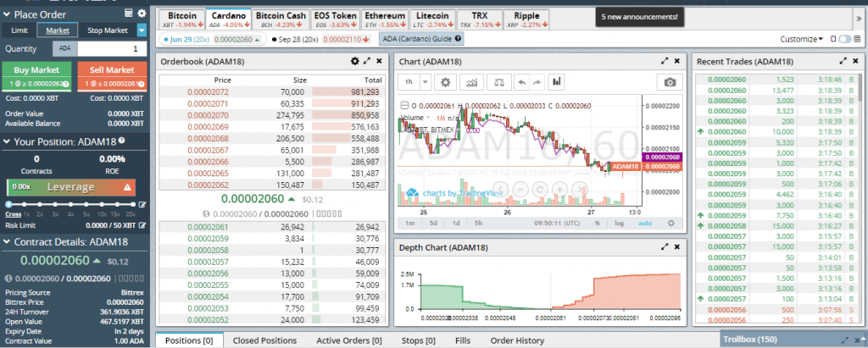
Task: Toggle the layout switch next to Customize
Action: pos(844,39)
